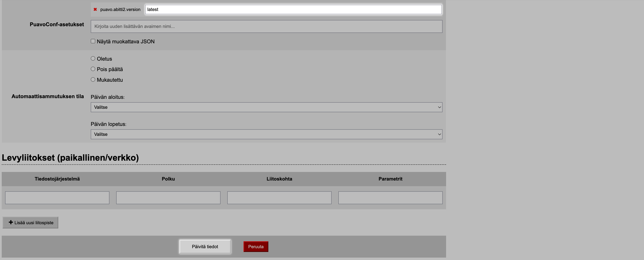Cancel with the red Peruuta button
This screenshot has height=260, width=644.
click(256, 246)
